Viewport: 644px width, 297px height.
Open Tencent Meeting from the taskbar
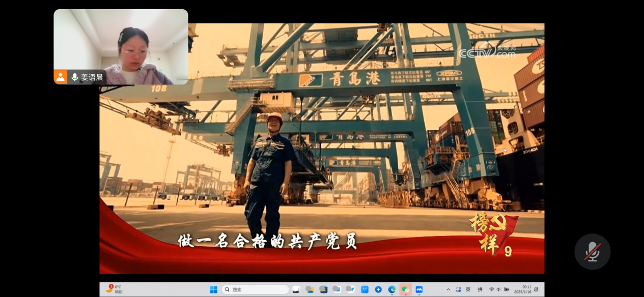click(419, 289)
